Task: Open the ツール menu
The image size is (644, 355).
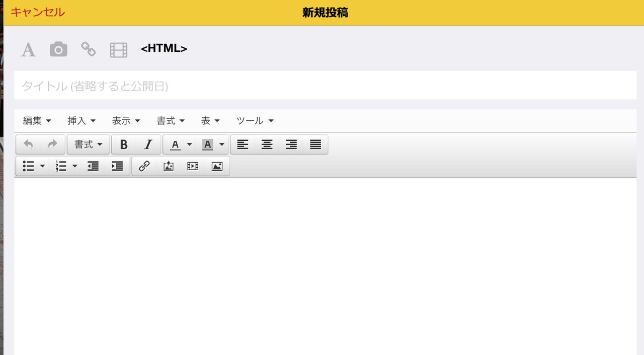Action: pyautogui.click(x=255, y=121)
